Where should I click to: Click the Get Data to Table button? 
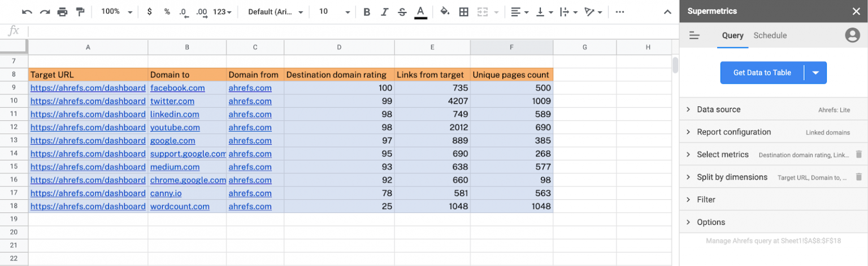coord(762,73)
